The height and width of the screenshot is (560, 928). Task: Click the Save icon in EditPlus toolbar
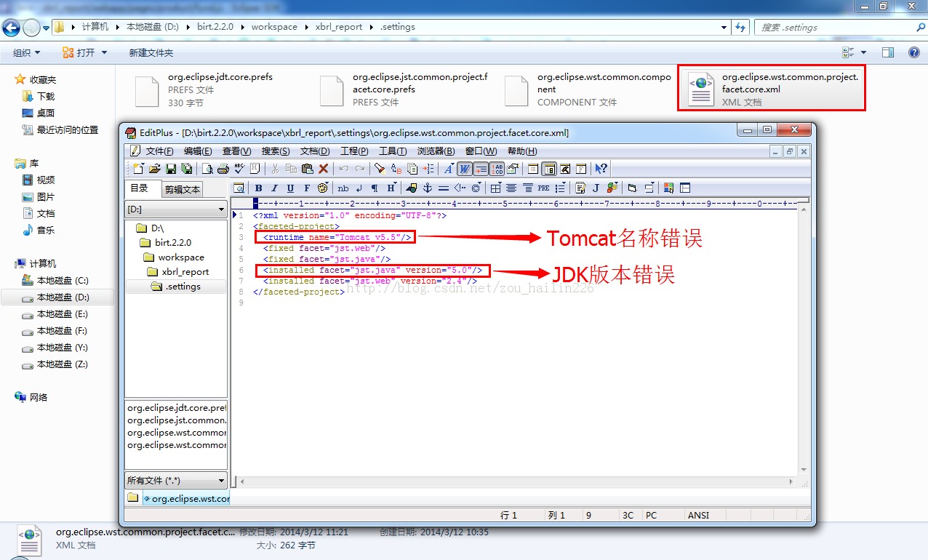[x=171, y=169]
